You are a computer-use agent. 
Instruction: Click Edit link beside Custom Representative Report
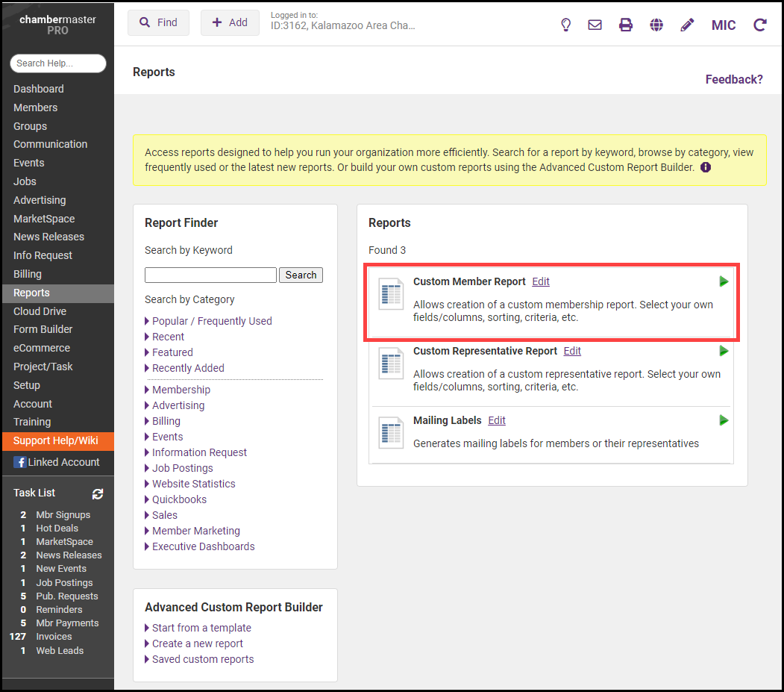pyautogui.click(x=572, y=351)
